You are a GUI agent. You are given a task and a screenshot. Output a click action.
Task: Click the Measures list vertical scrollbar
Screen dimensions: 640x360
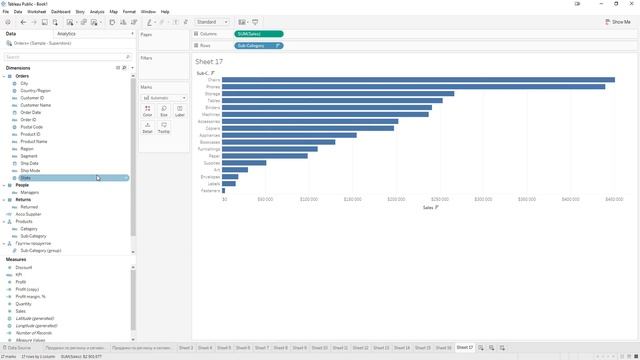pos(133,300)
